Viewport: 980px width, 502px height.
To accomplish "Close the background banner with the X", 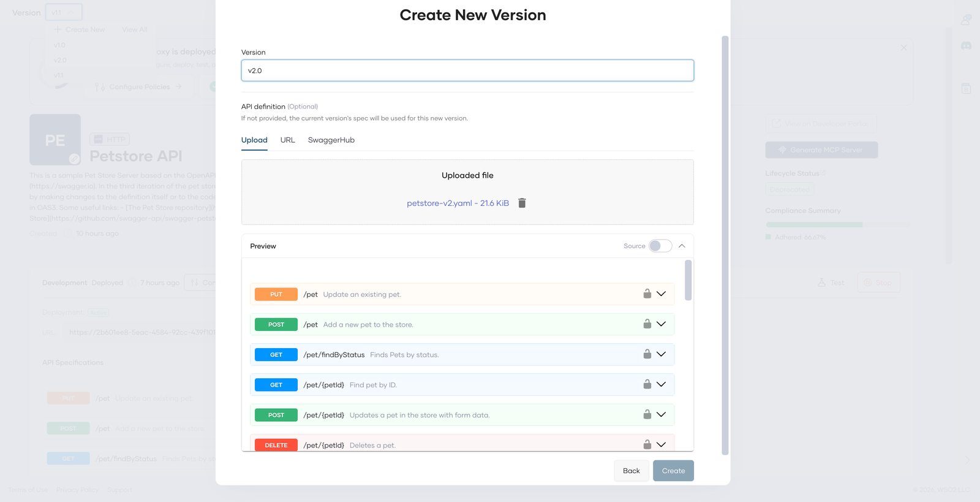I will click(903, 47).
